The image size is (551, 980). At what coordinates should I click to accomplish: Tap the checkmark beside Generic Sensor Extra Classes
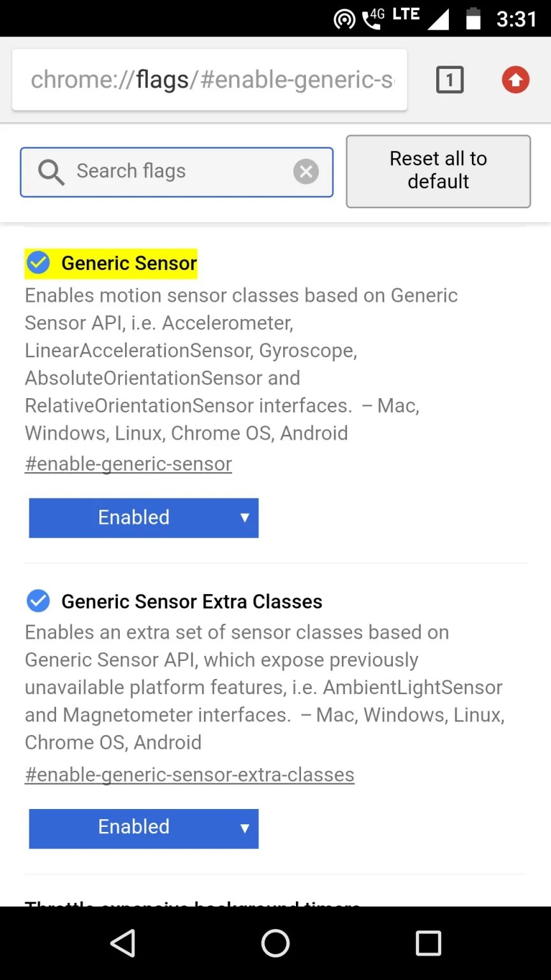(x=38, y=601)
